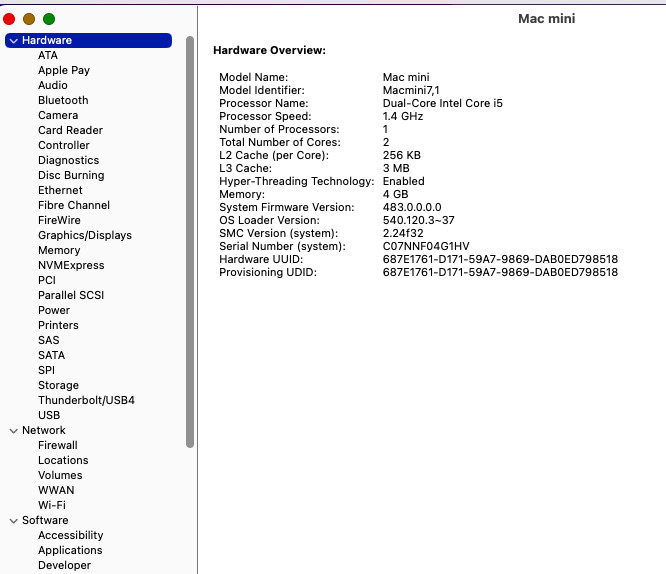Open Apple Pay in sidebar
666x574 pixels.
click(x=64, y=70)
